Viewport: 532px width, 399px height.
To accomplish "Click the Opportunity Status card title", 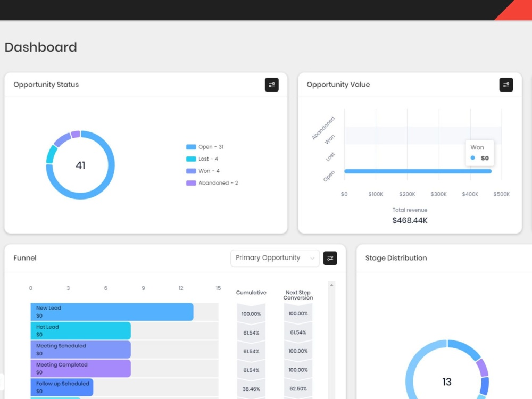I will [x=46, y=85].
